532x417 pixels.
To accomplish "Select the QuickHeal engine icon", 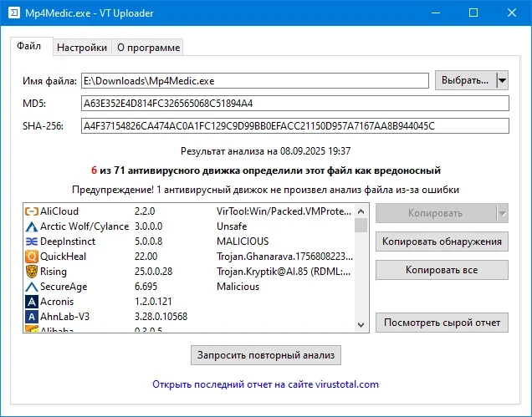I will [x=32, y=257].
